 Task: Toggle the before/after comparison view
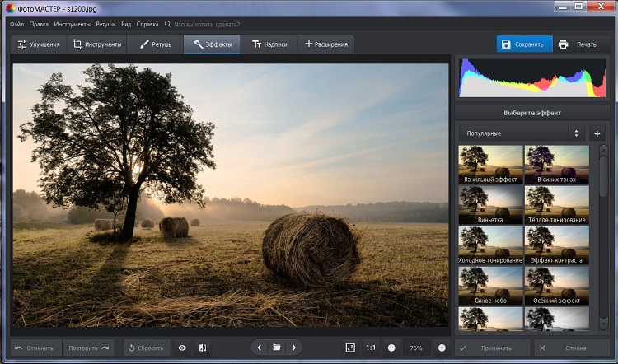[x=204, y=348]
